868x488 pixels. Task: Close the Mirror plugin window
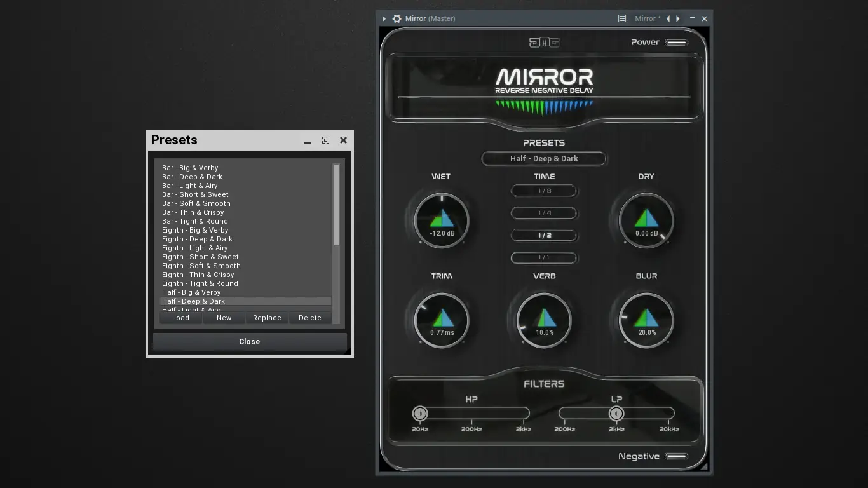[x=704, y=19]
